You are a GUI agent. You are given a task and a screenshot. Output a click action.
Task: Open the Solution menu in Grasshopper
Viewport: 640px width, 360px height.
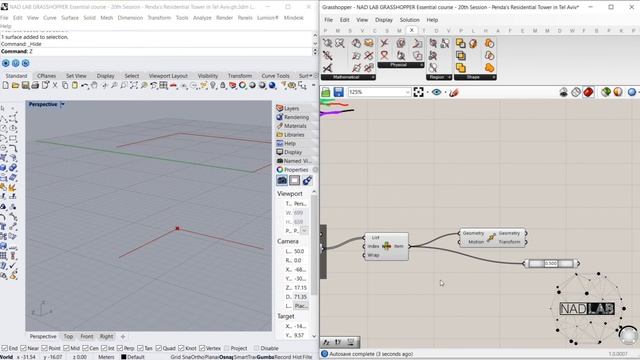[x=409, y=20]
